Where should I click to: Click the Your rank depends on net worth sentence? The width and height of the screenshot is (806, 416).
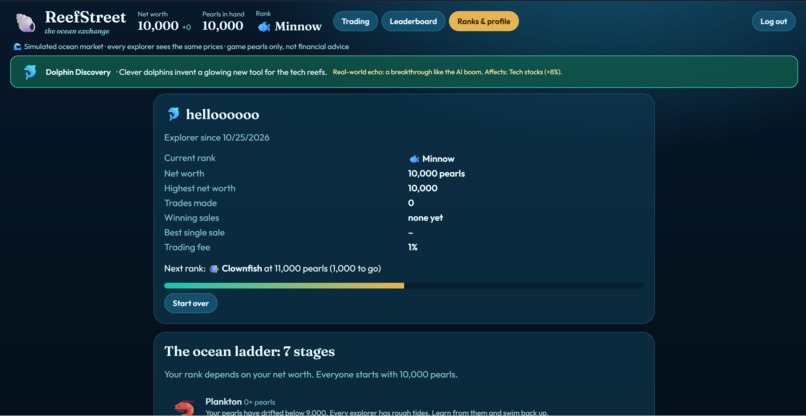[311, 375]
